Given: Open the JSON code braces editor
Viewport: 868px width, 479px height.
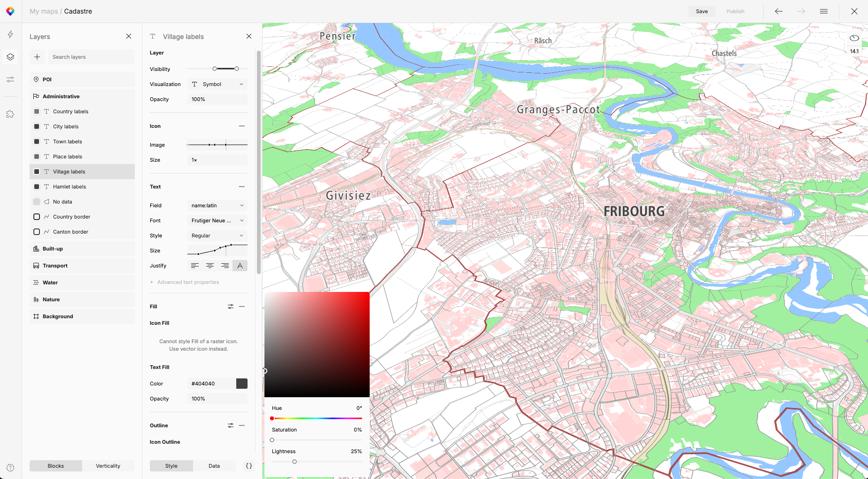Looking at the screenshot, I should coord(249,466).
